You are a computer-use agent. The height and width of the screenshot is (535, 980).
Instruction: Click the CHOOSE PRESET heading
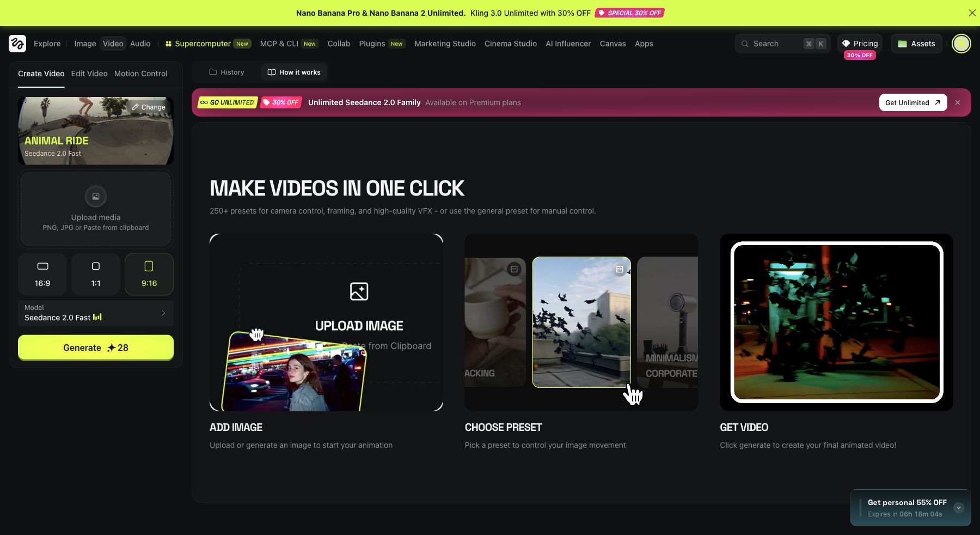tap(504, 428)
